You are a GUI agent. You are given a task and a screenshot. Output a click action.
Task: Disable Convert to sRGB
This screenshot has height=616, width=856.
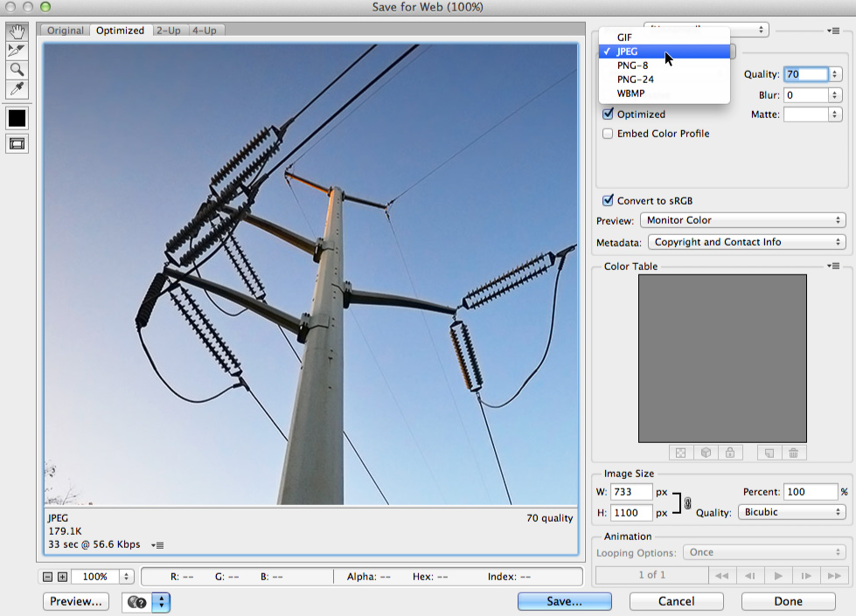tap(608, 200)
